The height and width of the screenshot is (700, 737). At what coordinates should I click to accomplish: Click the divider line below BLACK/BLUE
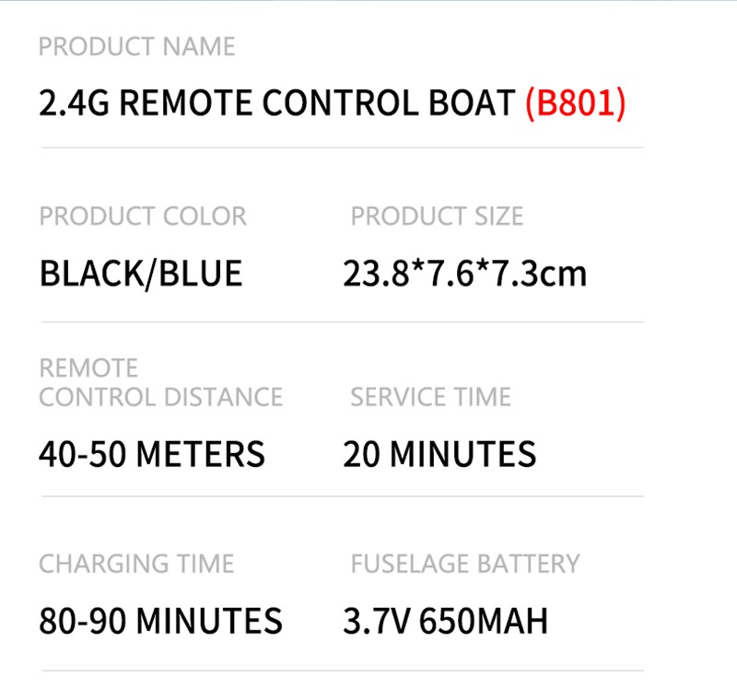[341, 321]
